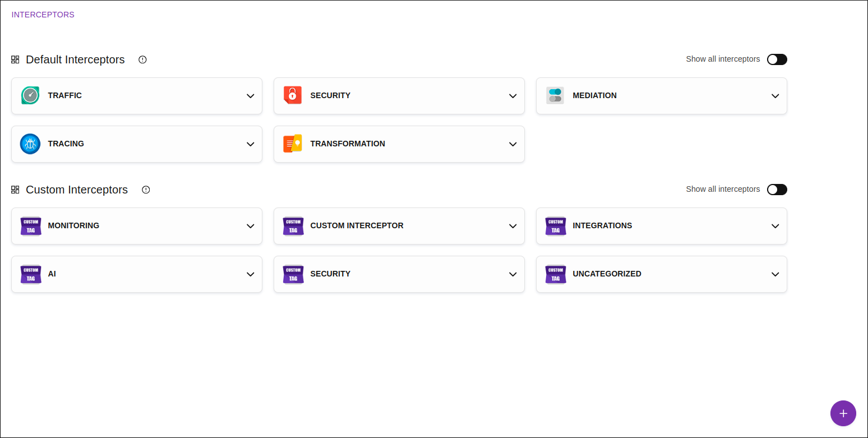Toggle Show all interceptors for Custom Interceptors
This screenshot has width=868, height=438.
777,190
